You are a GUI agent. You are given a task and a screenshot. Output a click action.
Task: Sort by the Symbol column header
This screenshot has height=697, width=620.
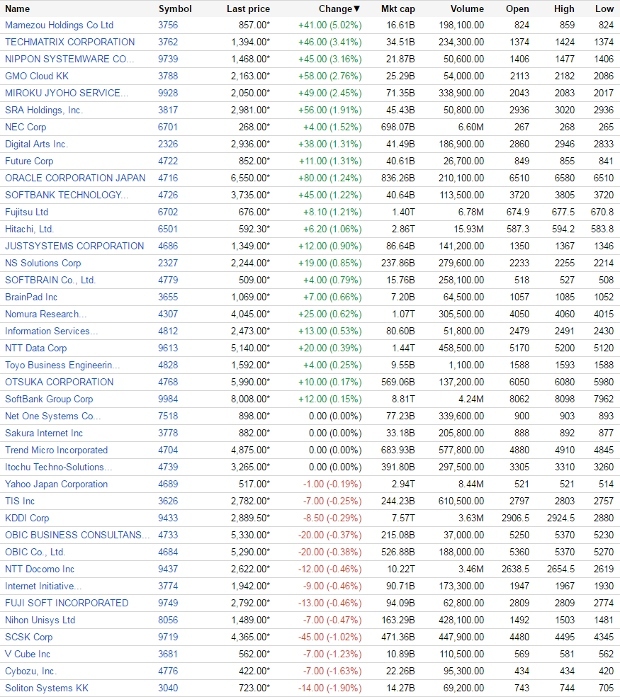(175, 9)
